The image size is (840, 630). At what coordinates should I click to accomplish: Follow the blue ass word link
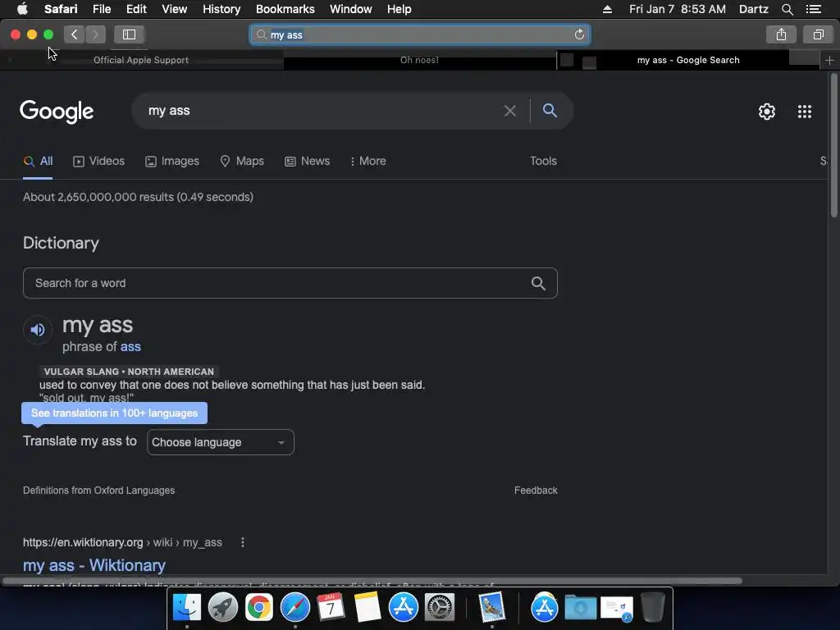[130, 347]
